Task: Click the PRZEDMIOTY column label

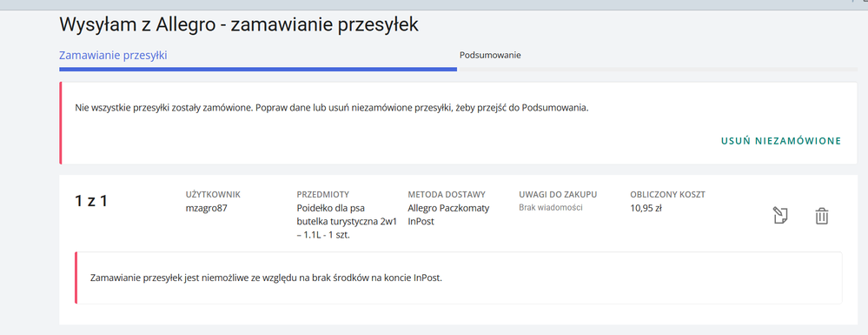Action: [323, 195]
